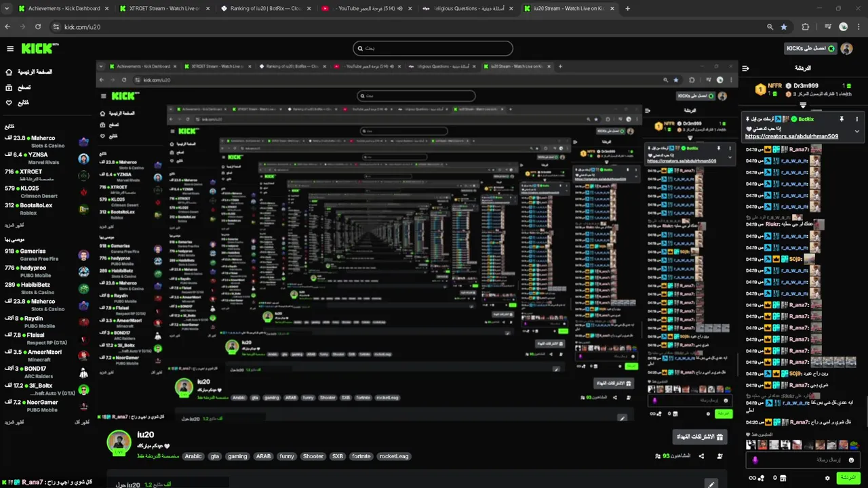The image size is (868, 488).
Task: Click the get KICKs button at top right
Action: click(x=810, y=49)
